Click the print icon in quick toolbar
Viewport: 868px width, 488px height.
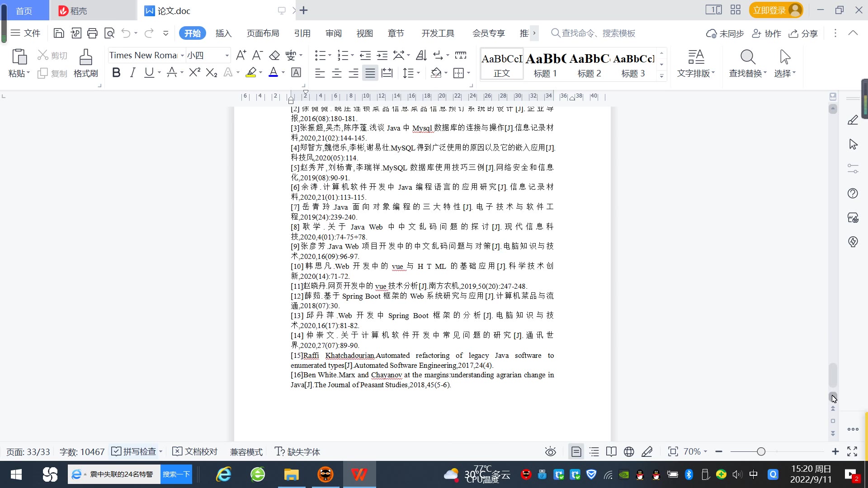(92, 33)
